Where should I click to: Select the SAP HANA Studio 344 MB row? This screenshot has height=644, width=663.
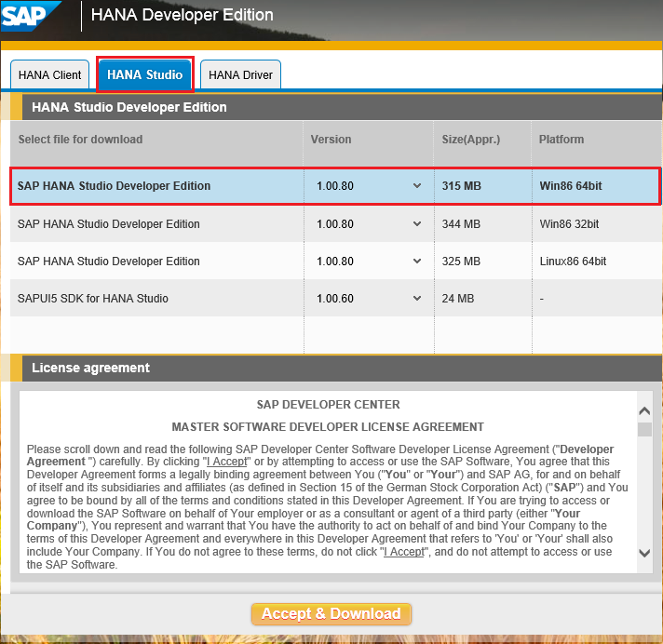pyautogui.click(x=335, y=224)
